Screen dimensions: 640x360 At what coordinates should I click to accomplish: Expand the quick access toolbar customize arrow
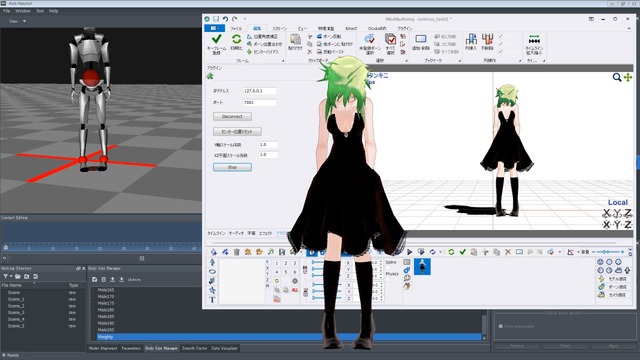(244, 19)
